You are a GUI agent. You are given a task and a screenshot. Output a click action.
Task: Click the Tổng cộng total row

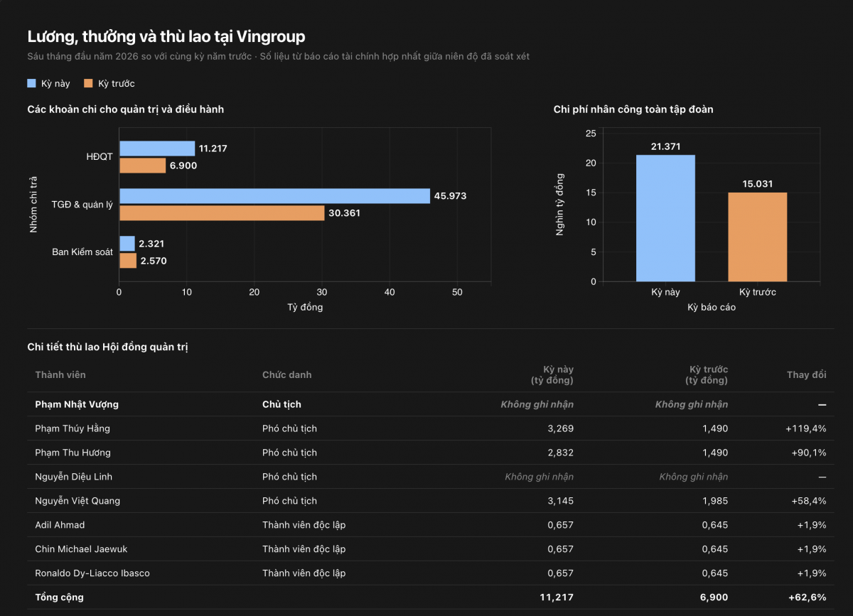click(431, 598)
